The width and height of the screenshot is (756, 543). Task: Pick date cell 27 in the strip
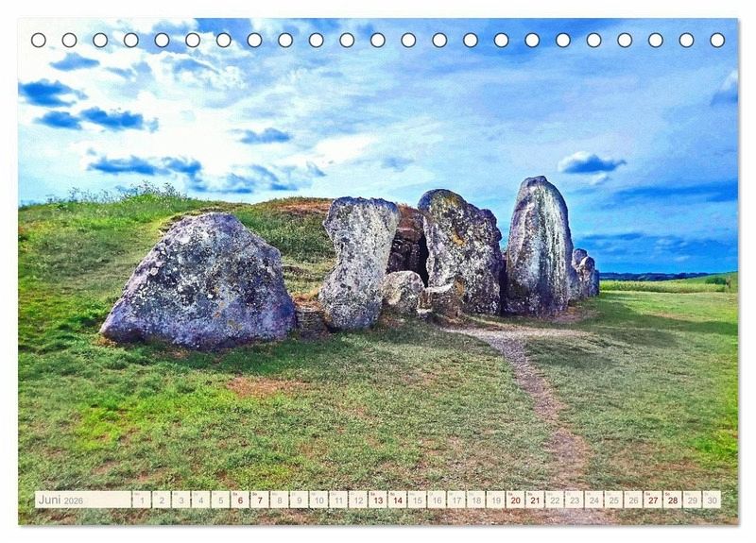653,500
